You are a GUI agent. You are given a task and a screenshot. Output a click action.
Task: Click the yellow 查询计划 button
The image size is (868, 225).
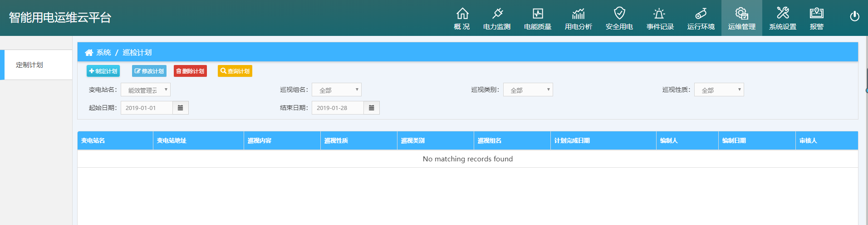click(235, 71)
